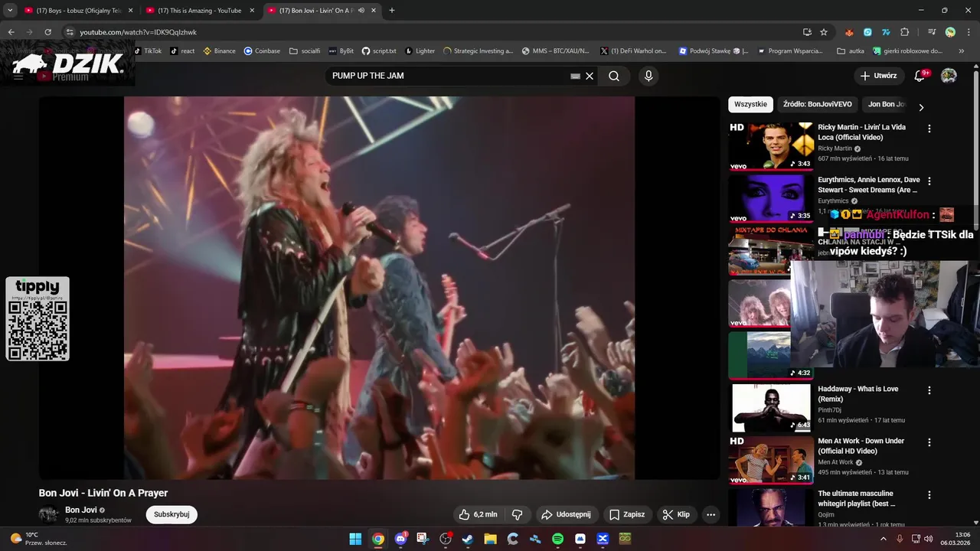Click the Subskrybuj button
The width and height of the screenshot is (980, 551).
coord(171,514)
